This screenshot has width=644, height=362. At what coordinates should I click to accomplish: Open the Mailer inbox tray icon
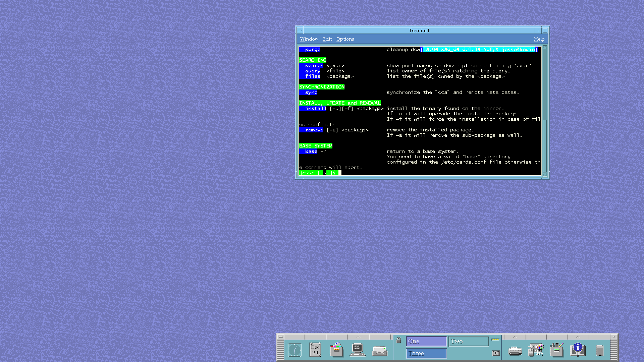[380, 351]
